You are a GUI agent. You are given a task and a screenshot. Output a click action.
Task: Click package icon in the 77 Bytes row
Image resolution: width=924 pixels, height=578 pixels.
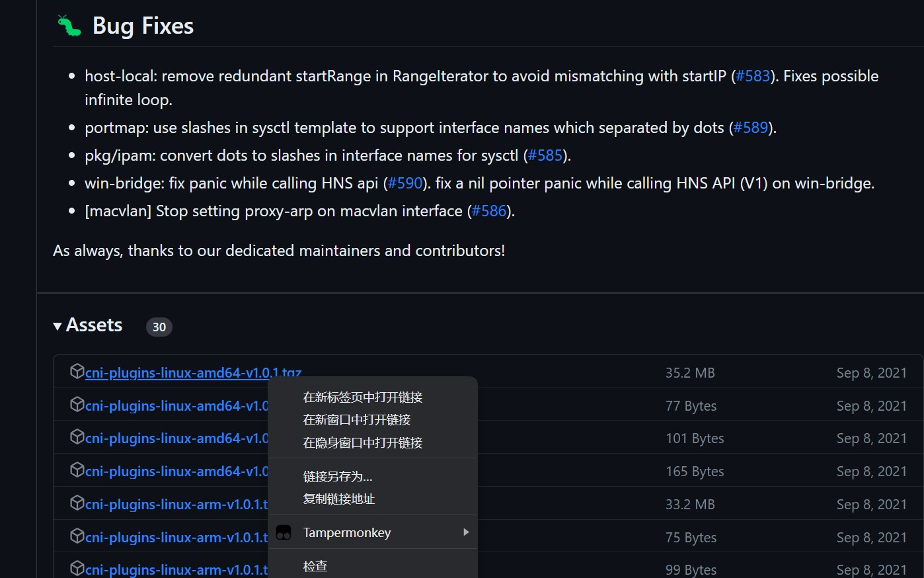tap(77, 404)
